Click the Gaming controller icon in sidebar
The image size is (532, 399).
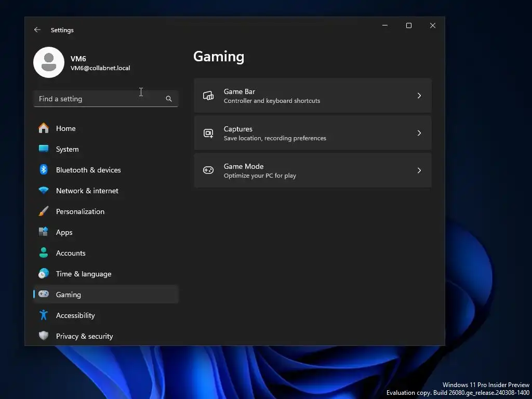click(44, 294)
